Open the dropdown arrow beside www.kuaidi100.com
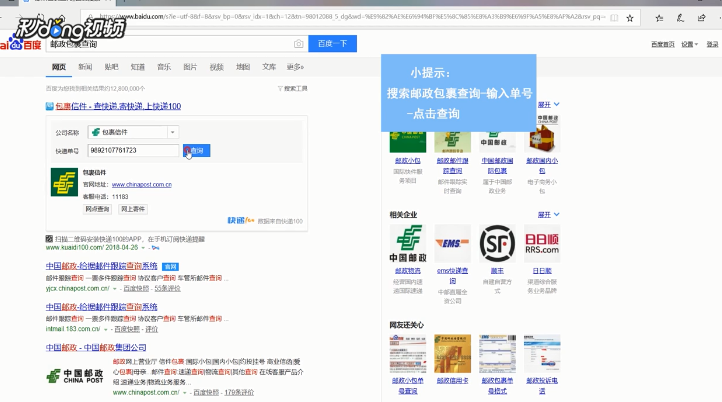 (x=143, y=248)
